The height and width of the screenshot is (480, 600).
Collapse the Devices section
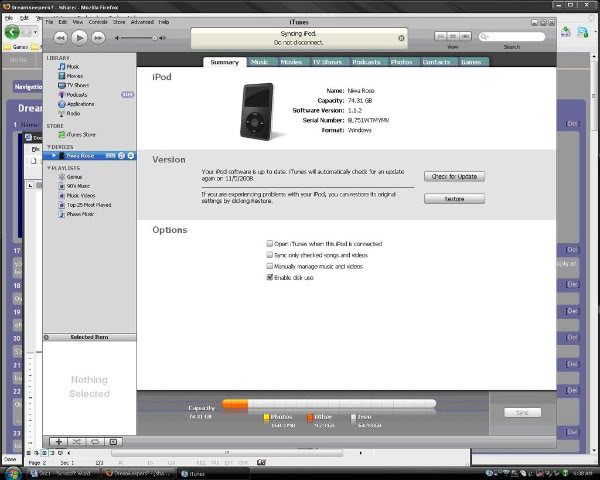(49, 147)
